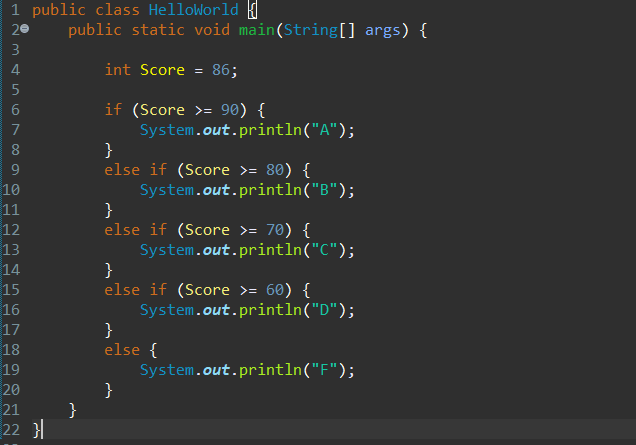Click the value 60 in the else-if condition

275,290
